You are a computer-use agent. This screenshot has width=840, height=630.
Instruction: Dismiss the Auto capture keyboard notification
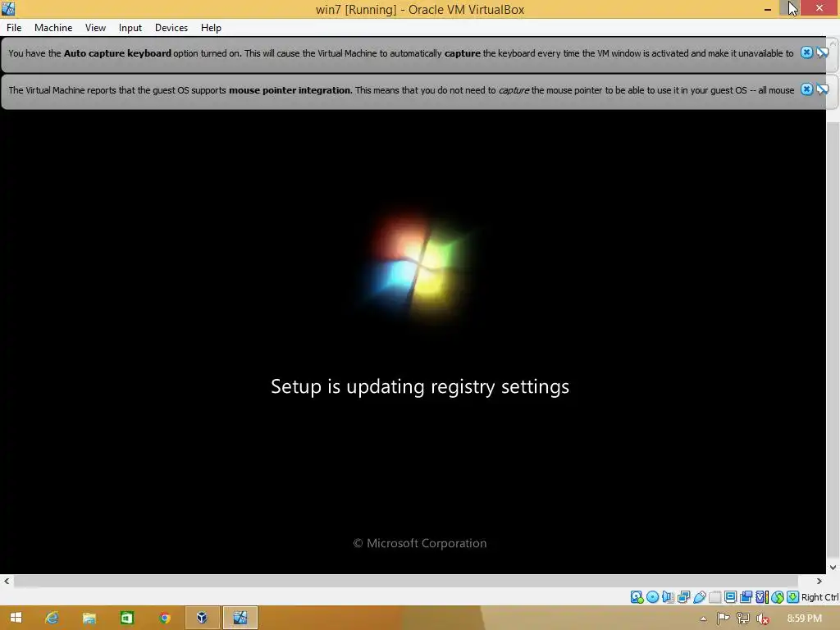[806, 52]
